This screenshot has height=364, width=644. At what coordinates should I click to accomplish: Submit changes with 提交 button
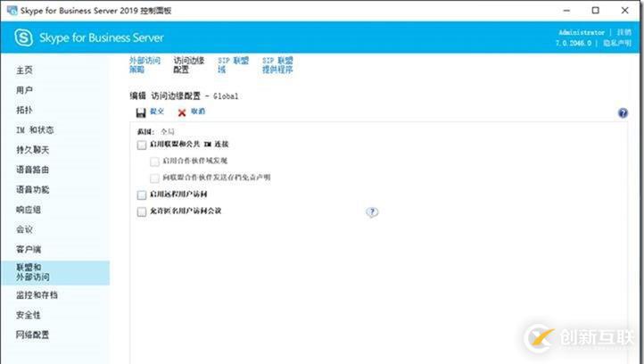coord(157,112)
